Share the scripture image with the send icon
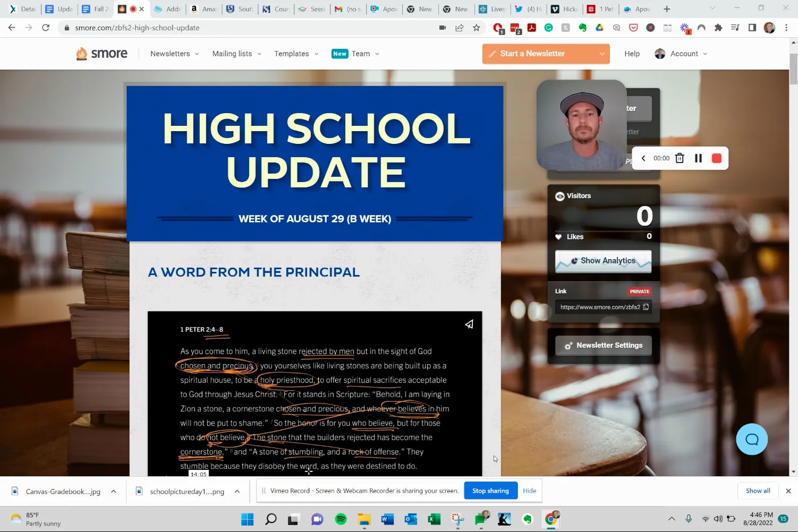Screen dimensions: 798x532 [x=469, y=324]
